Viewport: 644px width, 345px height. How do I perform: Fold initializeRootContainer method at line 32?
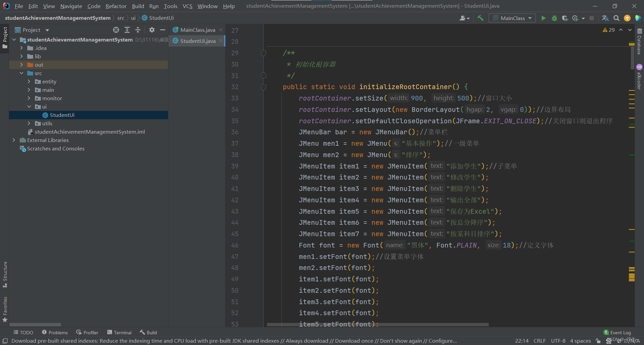click(x=264, y=87)
